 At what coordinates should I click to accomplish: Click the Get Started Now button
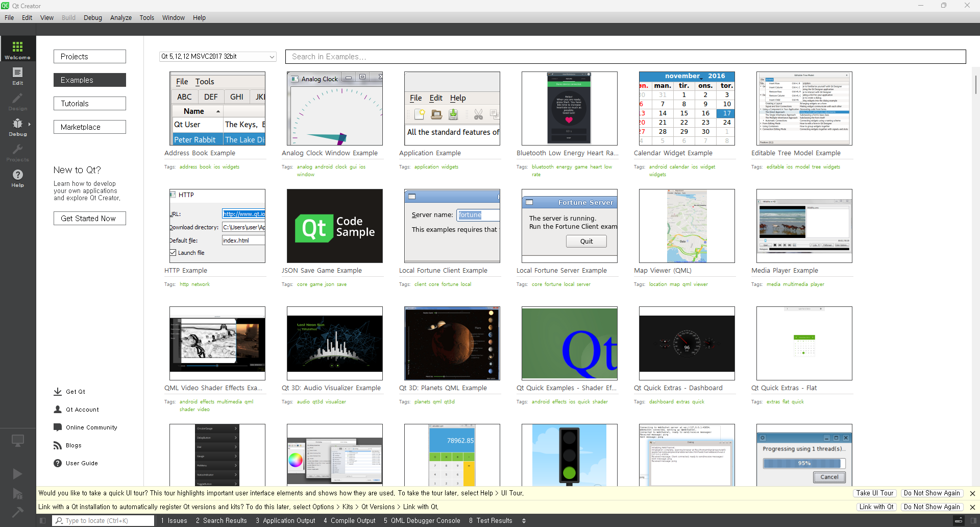pos(90,219)
